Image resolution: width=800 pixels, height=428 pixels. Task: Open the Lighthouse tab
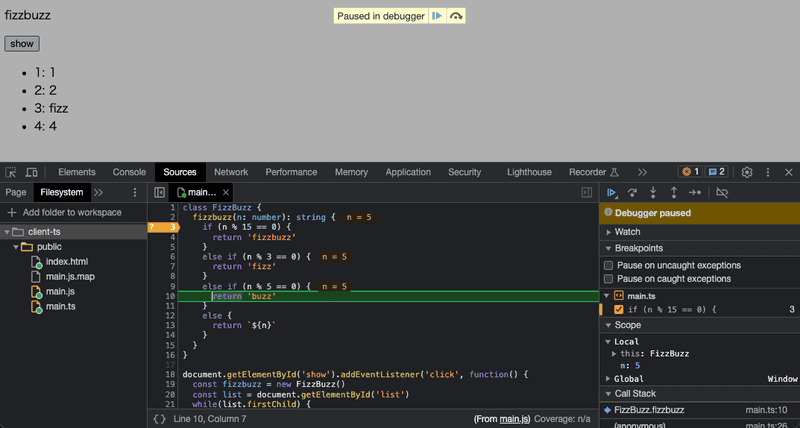click(529, 172)
